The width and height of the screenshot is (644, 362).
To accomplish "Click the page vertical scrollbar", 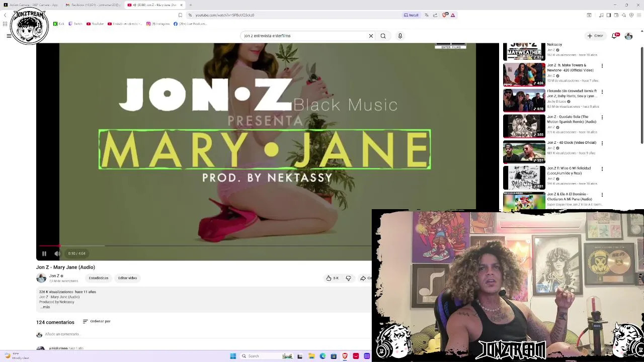I will (x=641, y=95).
